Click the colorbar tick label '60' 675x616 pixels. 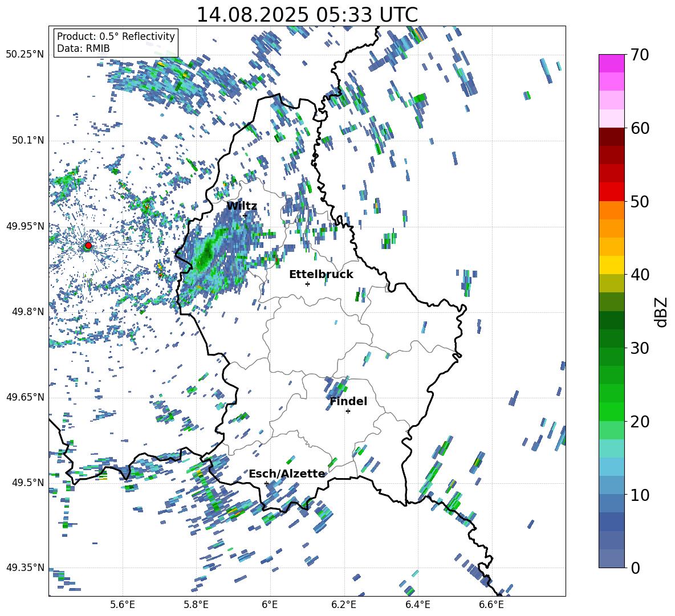(640, 128)
